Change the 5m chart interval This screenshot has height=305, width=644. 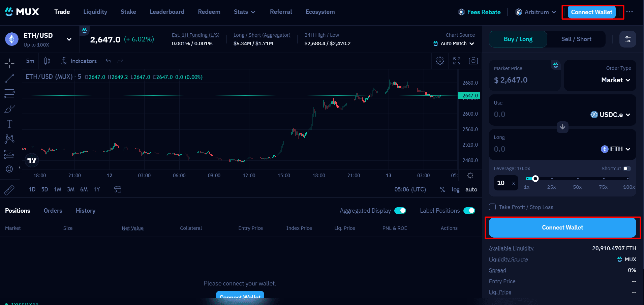click(30, 61)
